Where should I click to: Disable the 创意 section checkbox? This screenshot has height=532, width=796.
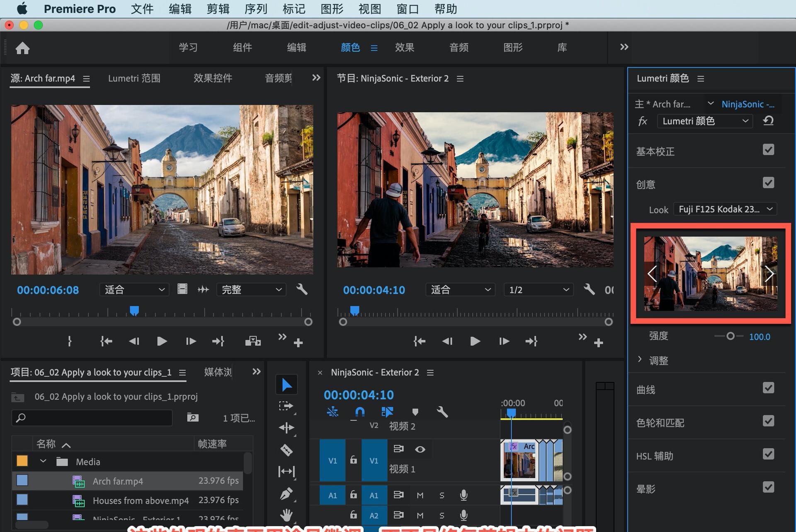pyautogui.click(x=768, y=183)
